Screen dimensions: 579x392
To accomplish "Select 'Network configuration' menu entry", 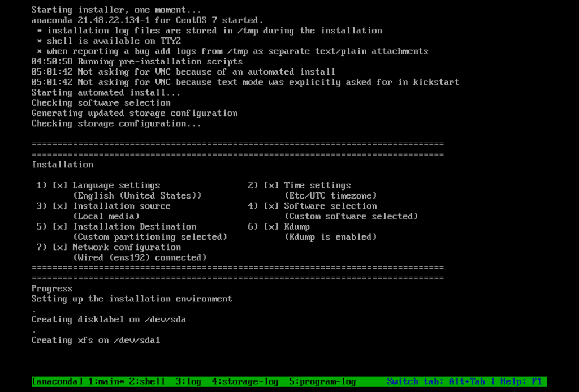I will pos(127,248).
